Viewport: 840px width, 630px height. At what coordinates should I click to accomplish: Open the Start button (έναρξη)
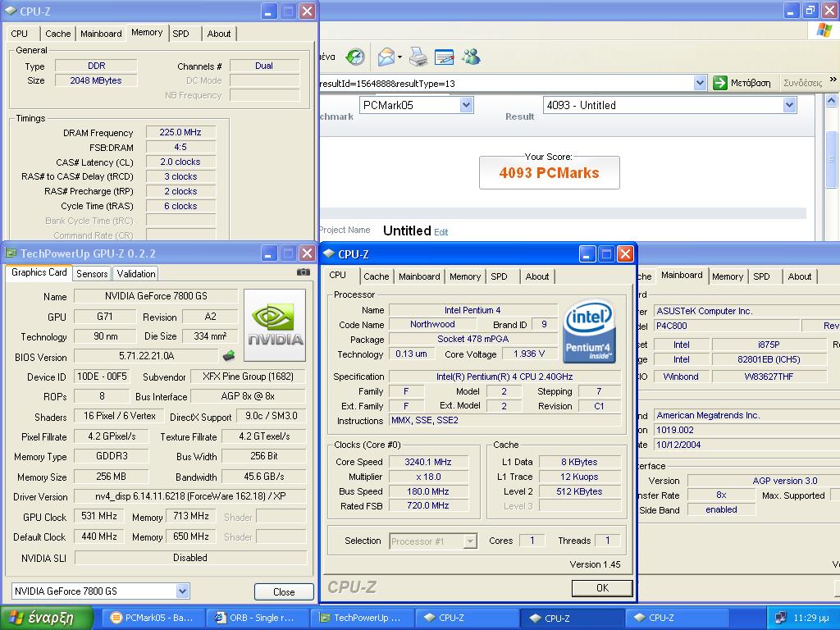click(x=46, y=618)
